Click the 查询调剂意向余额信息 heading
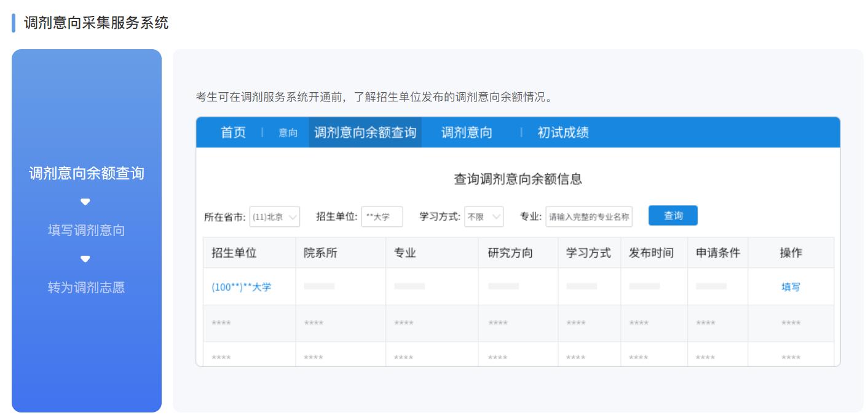 pos(518,179)
